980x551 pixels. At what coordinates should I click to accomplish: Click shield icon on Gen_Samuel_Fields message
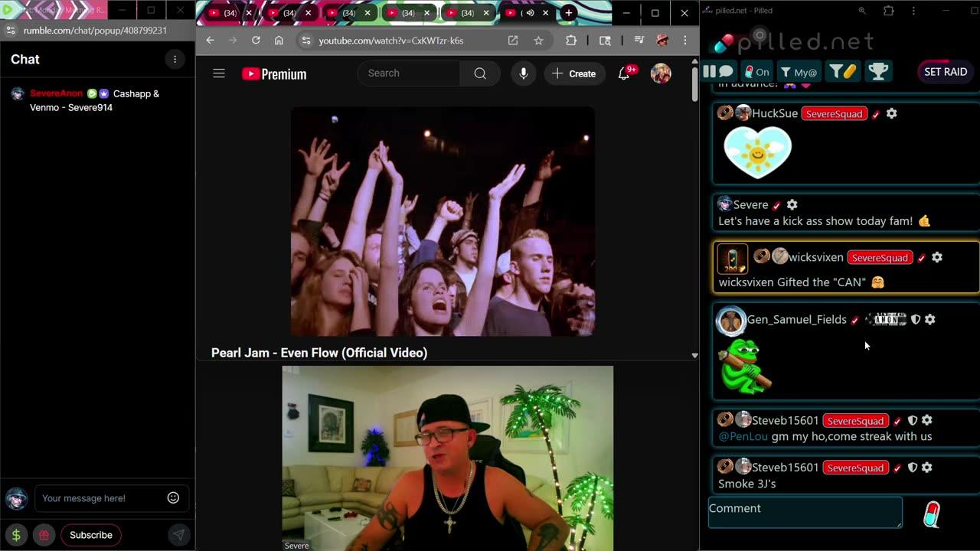tap(915, 319)
